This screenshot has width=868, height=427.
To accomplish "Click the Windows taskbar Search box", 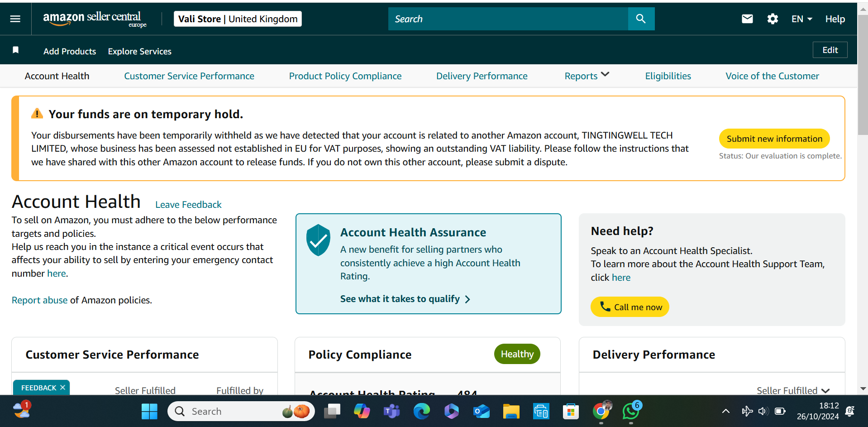I will coord(241,411).
